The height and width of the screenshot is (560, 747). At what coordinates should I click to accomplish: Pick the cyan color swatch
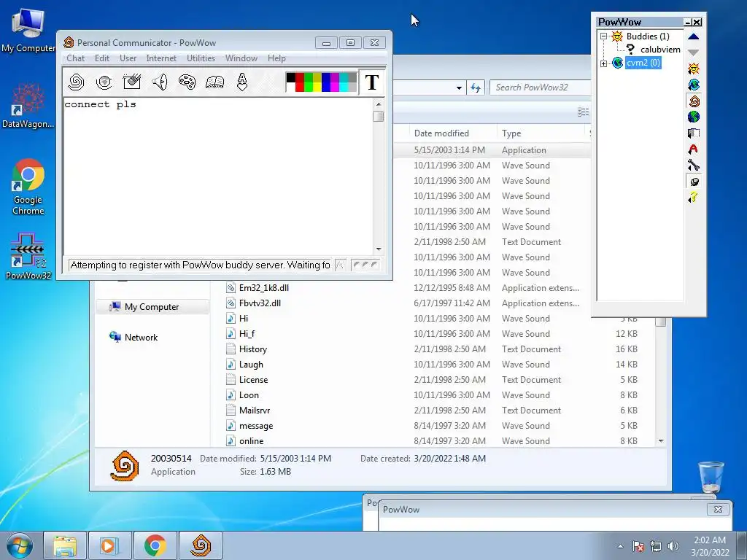(x=344, y=87)
